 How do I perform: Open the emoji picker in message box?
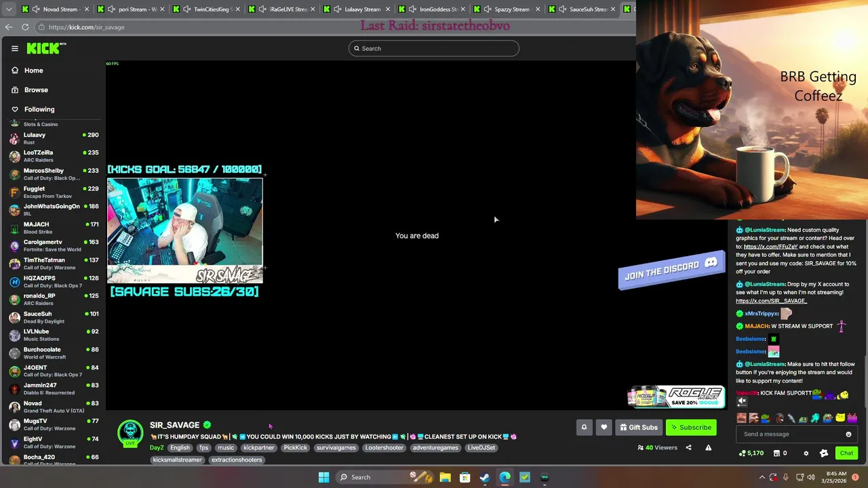(848, 434)
